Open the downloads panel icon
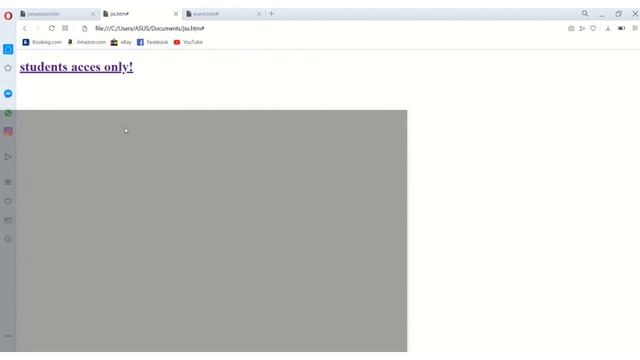Screen dimensions: 640x360 pos(608,29)
